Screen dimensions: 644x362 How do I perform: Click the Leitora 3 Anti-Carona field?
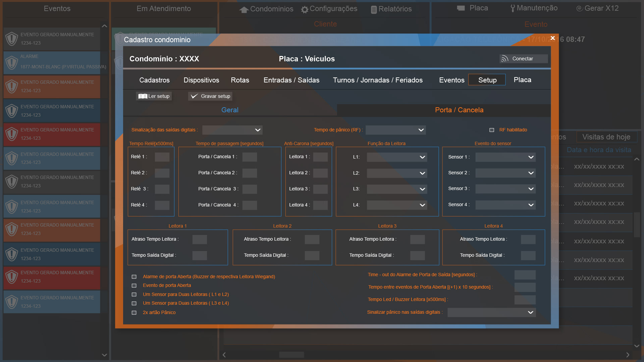[320, 189]
